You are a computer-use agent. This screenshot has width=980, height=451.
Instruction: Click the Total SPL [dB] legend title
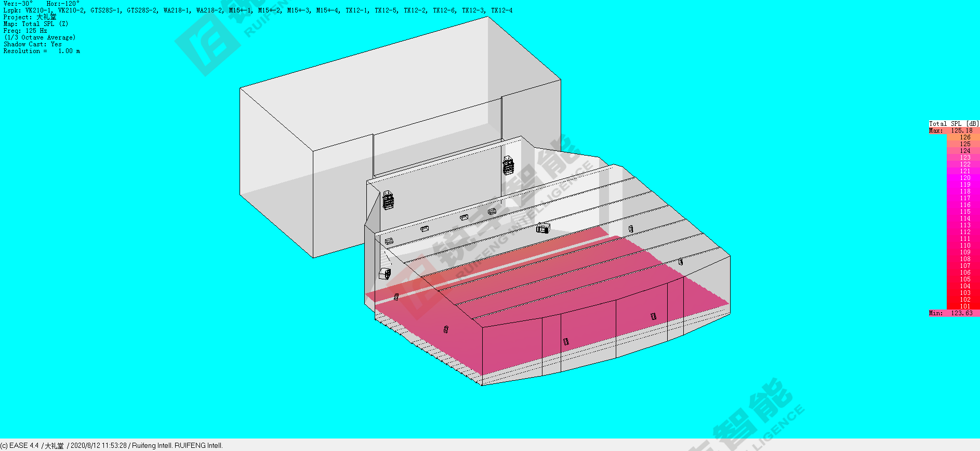pos(953,124)
